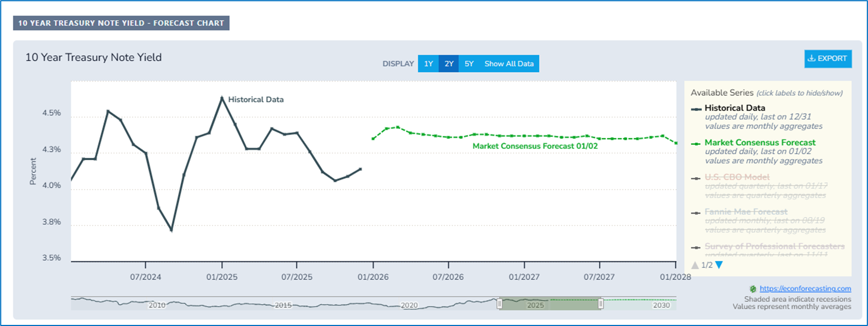Image resolution: width=868 pixels, height=326 pixels.
Task: Click the Historical Data legend line marker
Action: 696,109
